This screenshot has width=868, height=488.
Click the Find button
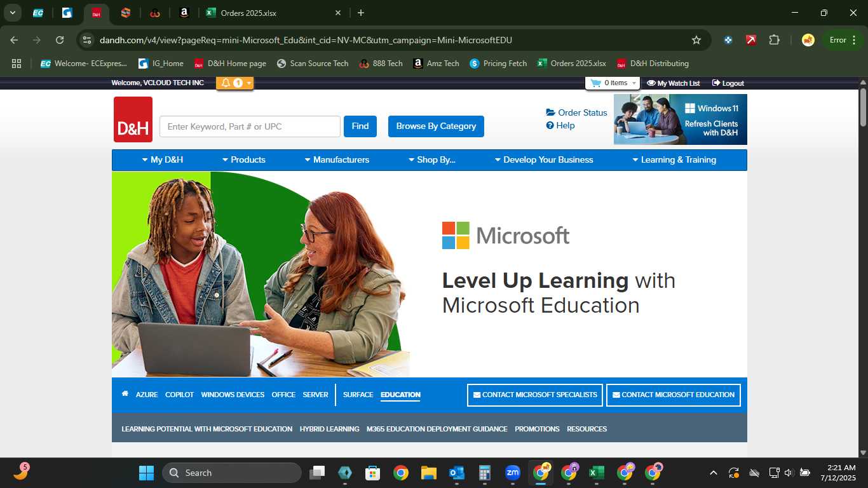360,126
